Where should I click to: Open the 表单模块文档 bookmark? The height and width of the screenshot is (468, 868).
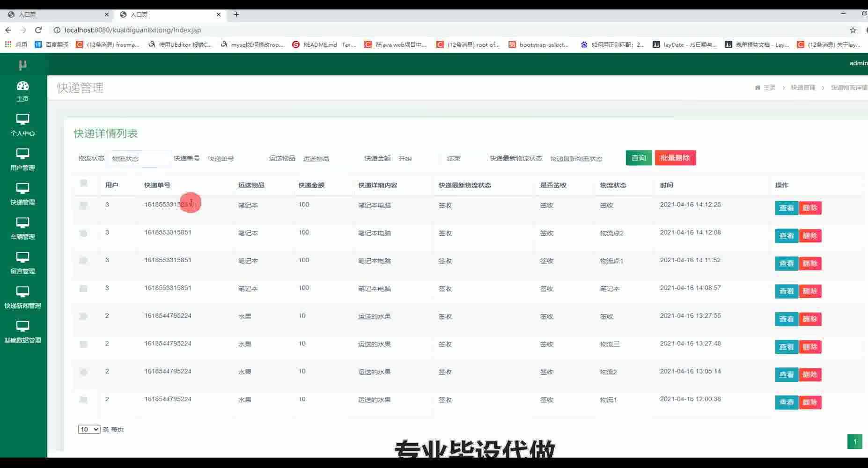(757, 44)
